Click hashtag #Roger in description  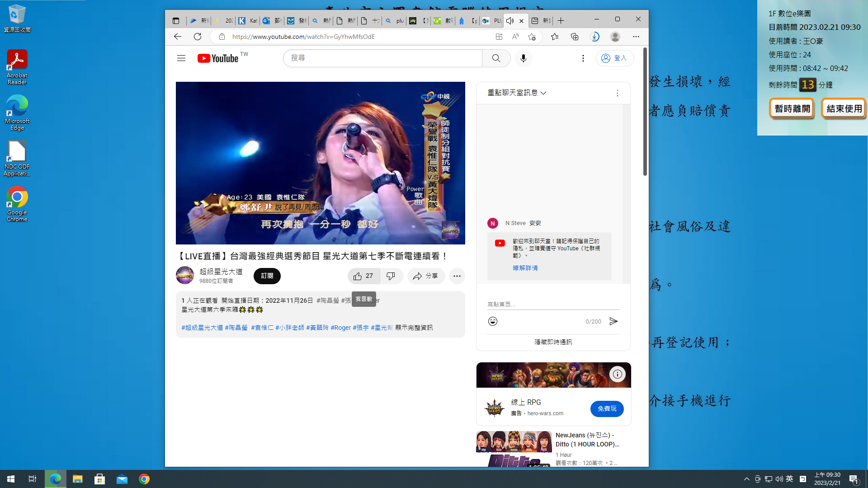coord(340,328)
